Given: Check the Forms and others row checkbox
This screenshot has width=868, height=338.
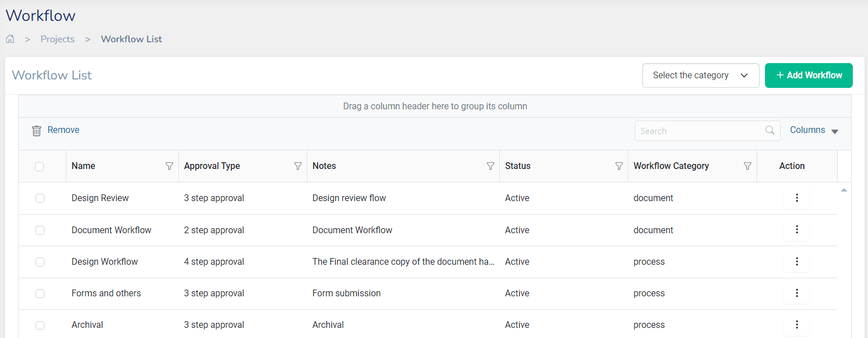Looking at the screenshot, I should (39, 293).
